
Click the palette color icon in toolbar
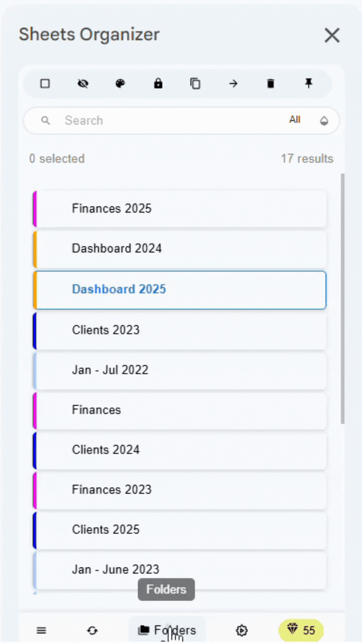point(120,84)
